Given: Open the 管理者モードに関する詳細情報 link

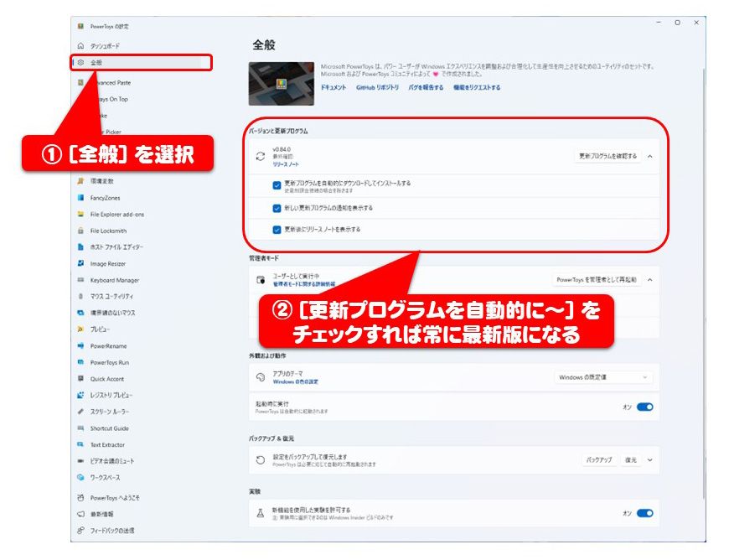Looking at the screenshot, I should tap(303, 283).
